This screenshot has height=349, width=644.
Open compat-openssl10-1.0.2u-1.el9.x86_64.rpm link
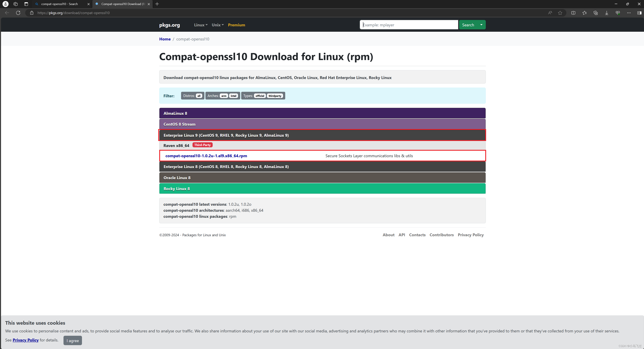206,156
